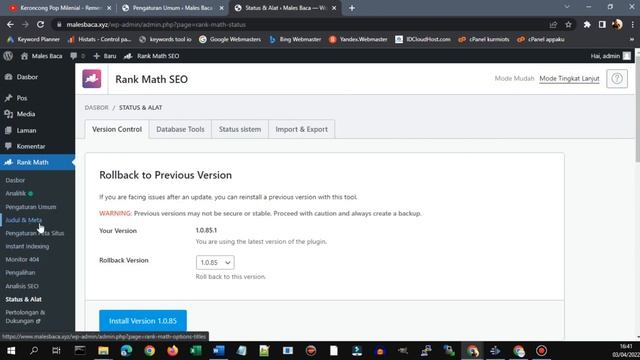The height and width of the screenshot is (360, 640).
Task: Open the Task View taskbar icon
Action: 56,351
